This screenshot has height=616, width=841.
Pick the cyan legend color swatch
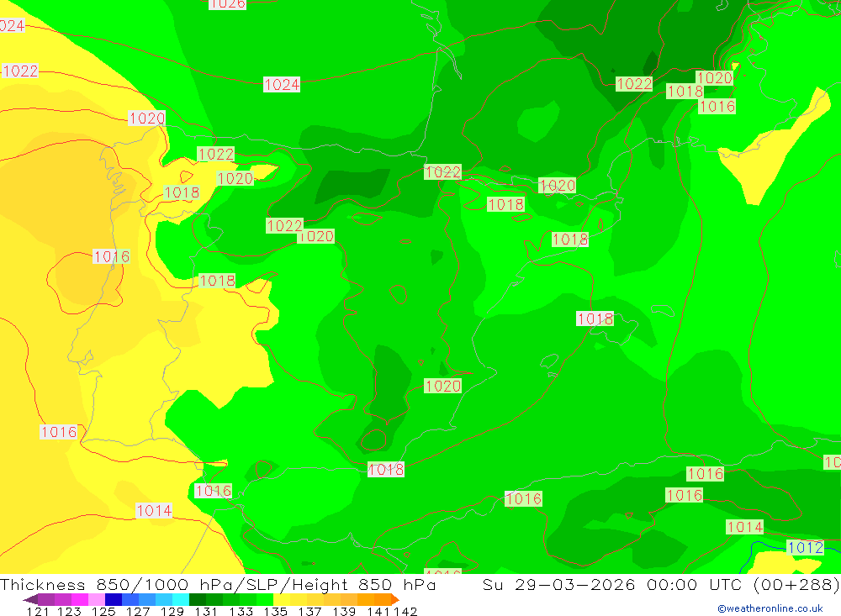(181, 599)
